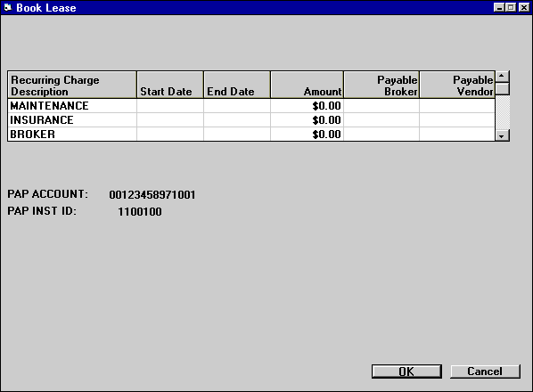The width and height of the screenshot is (533, 392).
Task: Select the MAINTENANCE row description cell
Action: tap(72, 106)
